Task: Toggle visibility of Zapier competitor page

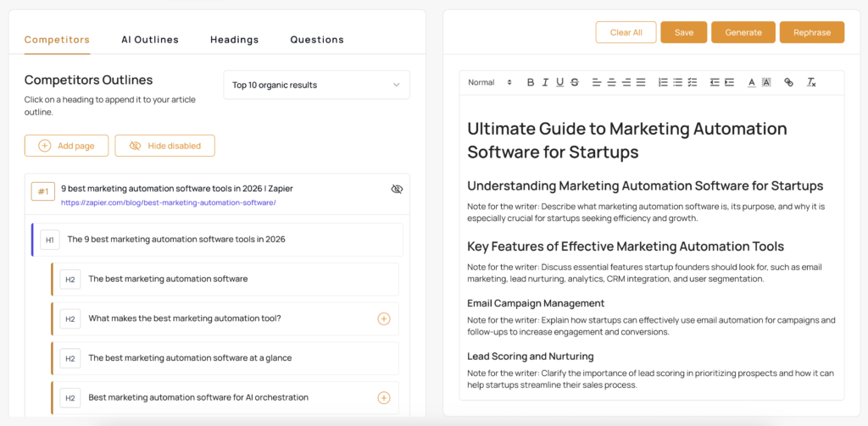Action: point(397,189)
